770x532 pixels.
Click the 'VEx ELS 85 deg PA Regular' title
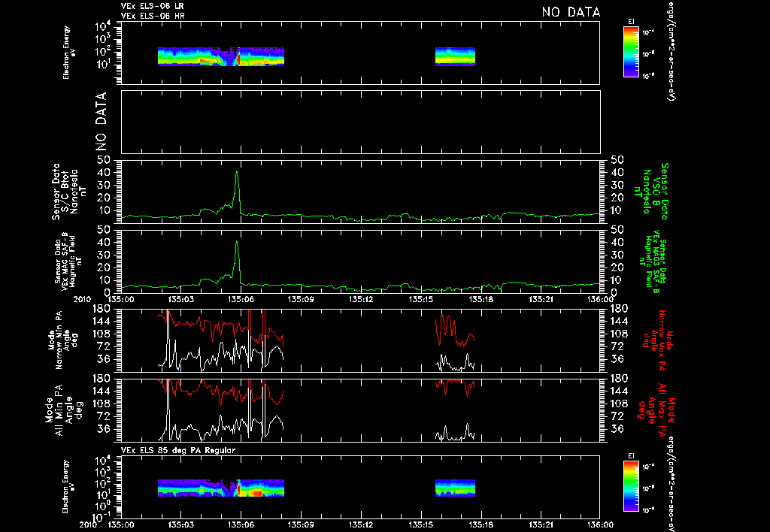click(178, 450)
